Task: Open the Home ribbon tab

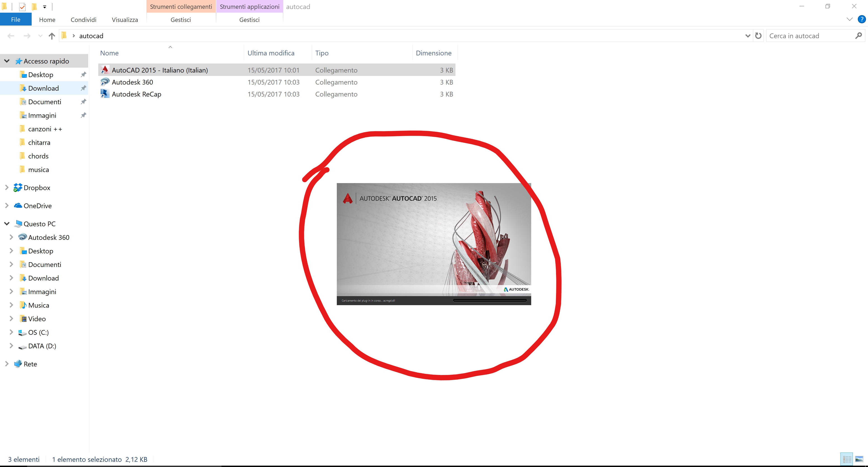Action: click(47, 19)
